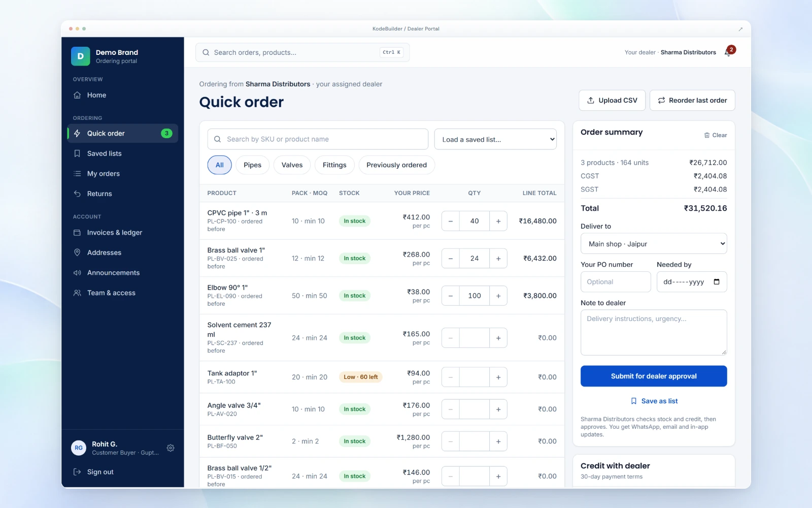The width and height of the screenshot is (812, 508).
Task: Show Previously ordered products
Action: click(x=396, y=165)
